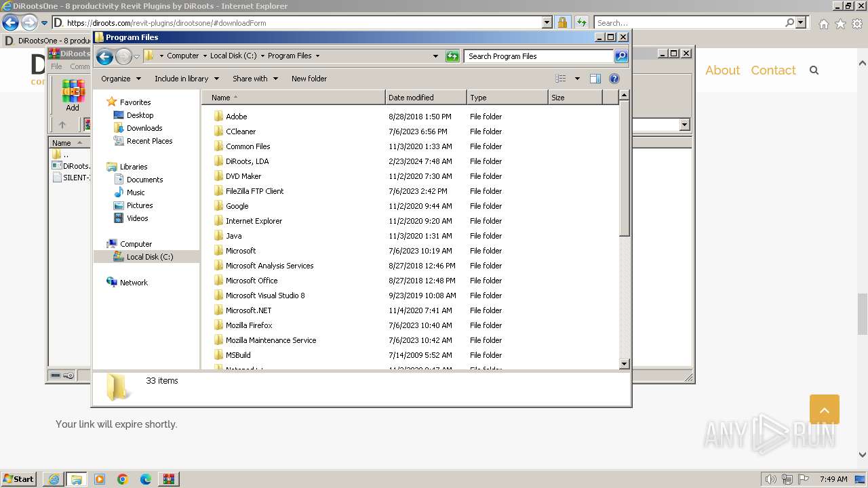Sort by Type column header
This screenshot has width=868, height=488.
coord(507,98)
